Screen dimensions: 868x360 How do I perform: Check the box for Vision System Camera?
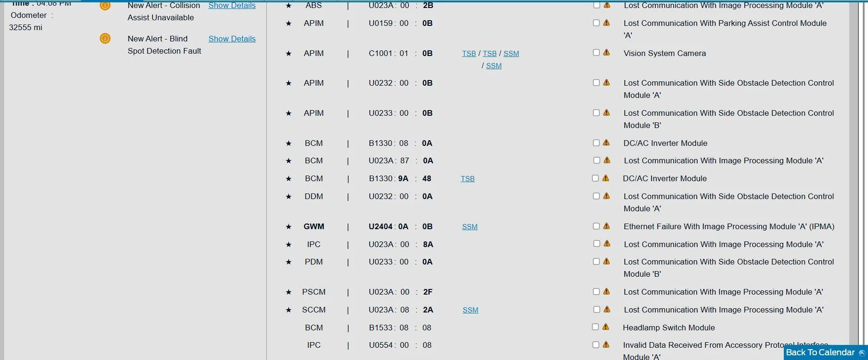pos(596,53)
